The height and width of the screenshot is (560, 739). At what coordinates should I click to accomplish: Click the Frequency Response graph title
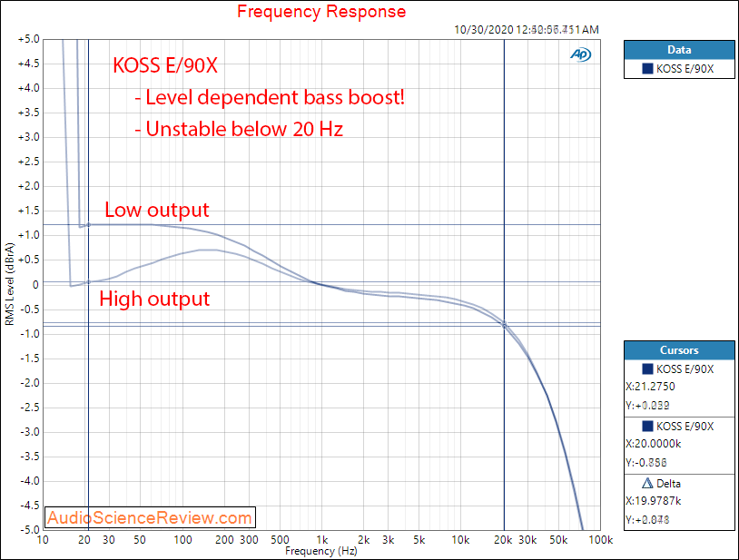[321, 11]
